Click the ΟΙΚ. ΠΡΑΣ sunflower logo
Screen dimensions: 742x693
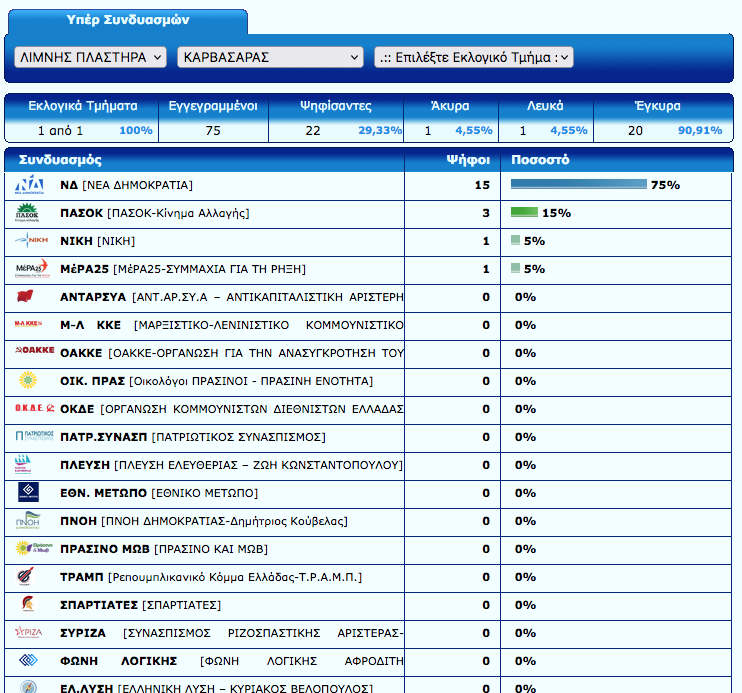point(30,381)
